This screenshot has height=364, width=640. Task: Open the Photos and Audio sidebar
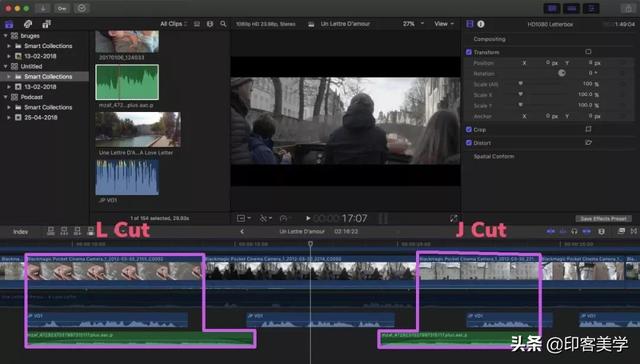(x=28, y=24)
